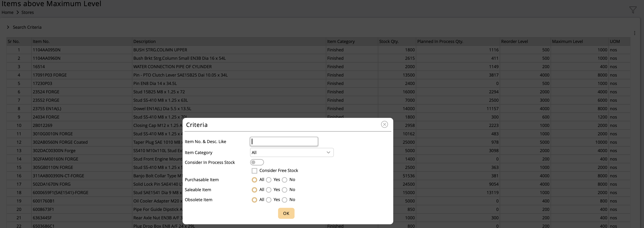Click the Item Category column header
The image size is (644, 228).
click(341, 41)
